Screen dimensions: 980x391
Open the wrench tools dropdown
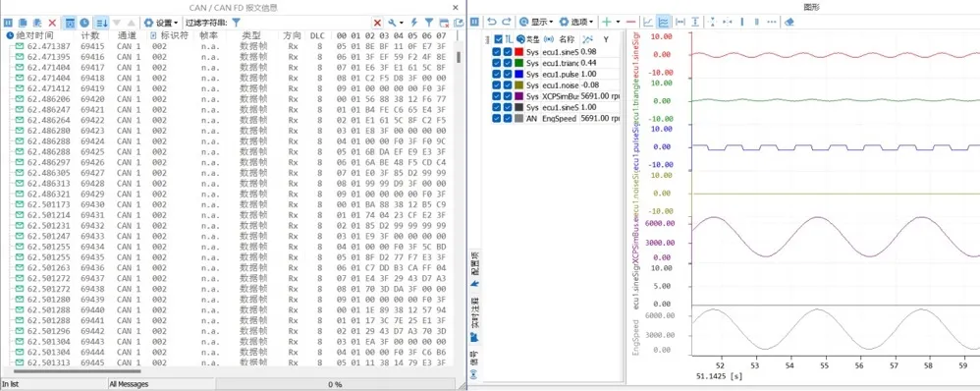coord(395,23)
